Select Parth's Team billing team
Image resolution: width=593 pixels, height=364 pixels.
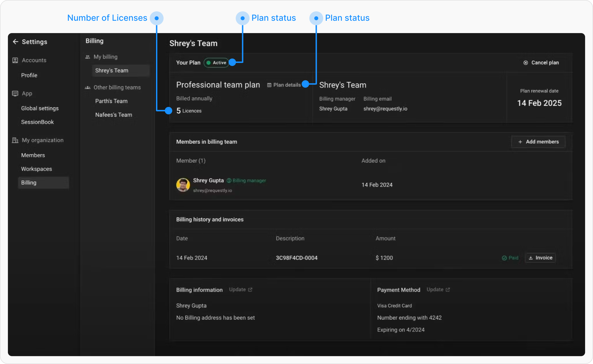pos(111,101)
